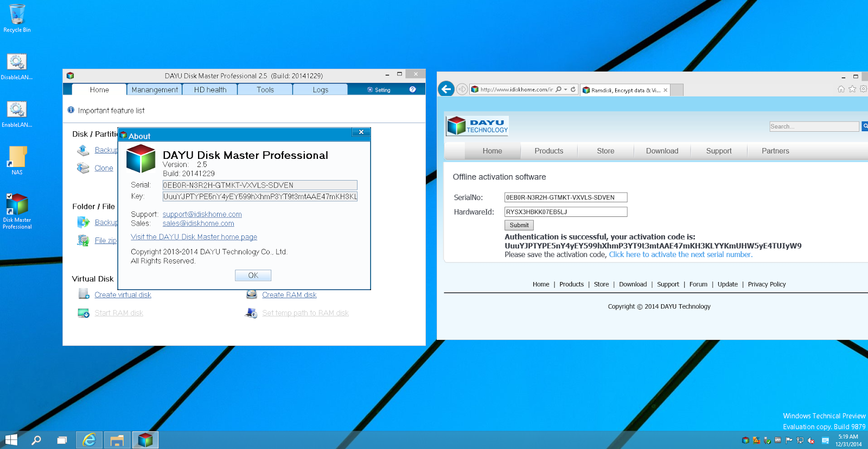Open browser Favorites star icon
The width and height of the screenshot is (868, 449).
coord(852,89)
